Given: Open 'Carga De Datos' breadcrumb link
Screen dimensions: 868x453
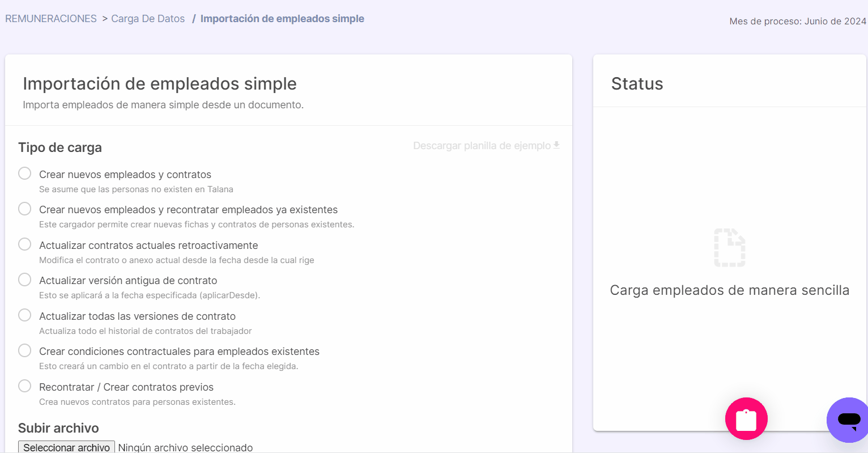Looking at the screenshot, I should pos(148,19).
